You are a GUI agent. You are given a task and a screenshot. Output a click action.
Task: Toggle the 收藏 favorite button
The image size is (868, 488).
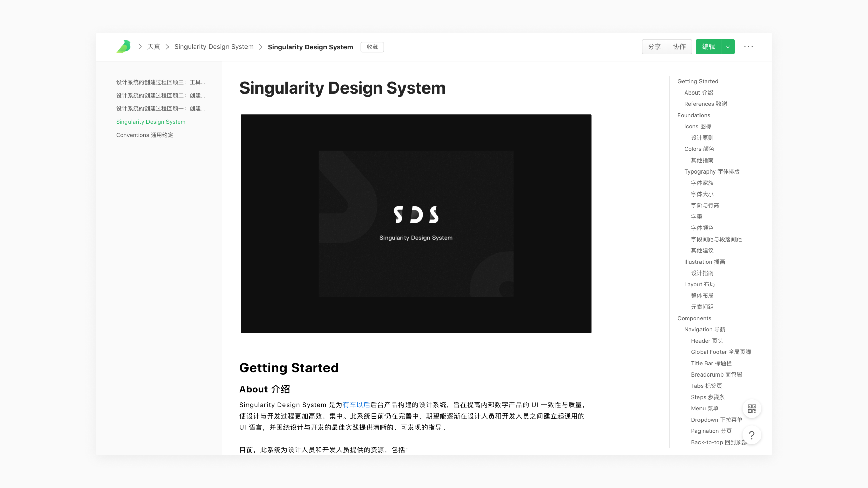[372, 47]
